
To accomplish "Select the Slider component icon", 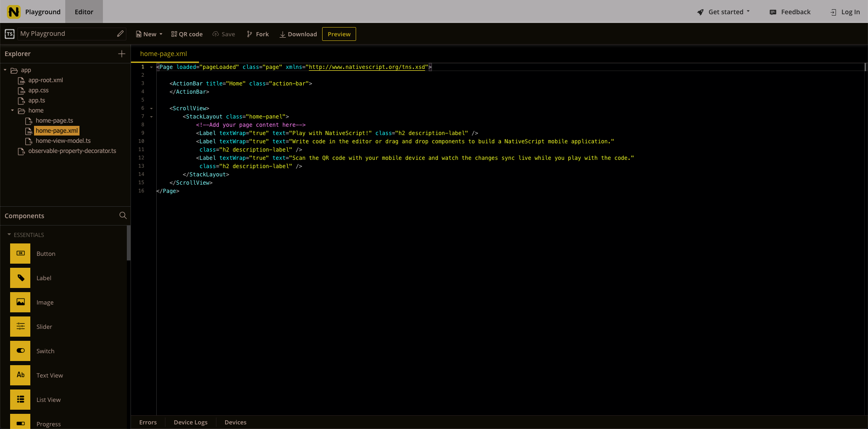I will (20, 327).
